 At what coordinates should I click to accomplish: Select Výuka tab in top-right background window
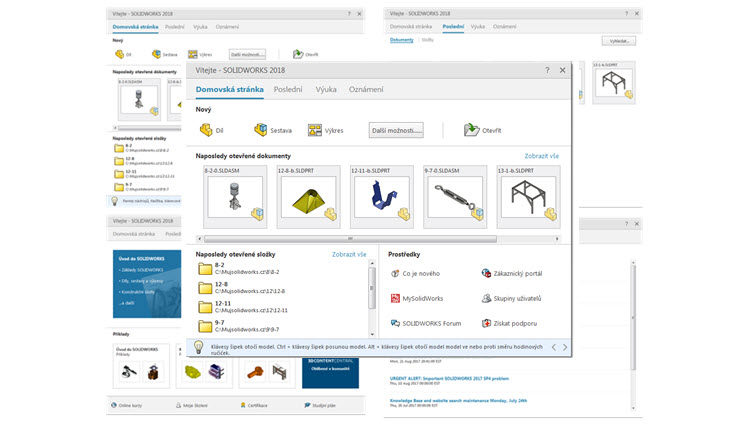tap(478, 27)
